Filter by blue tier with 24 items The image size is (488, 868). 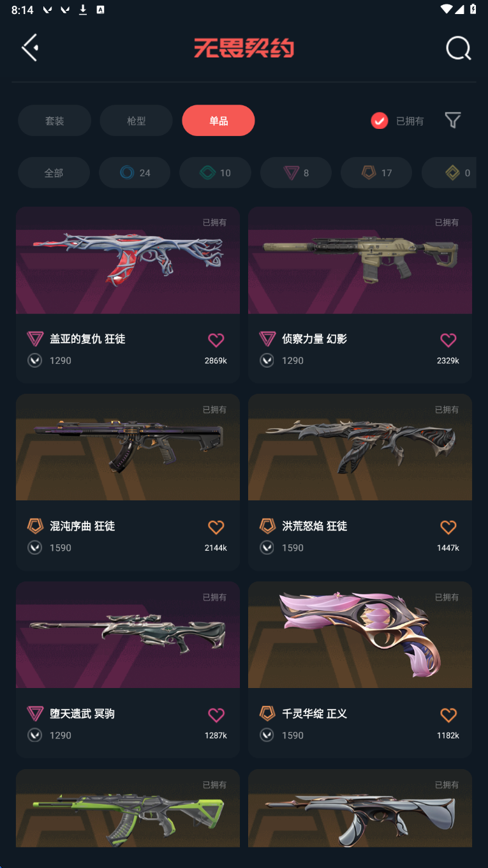point(135,172)
